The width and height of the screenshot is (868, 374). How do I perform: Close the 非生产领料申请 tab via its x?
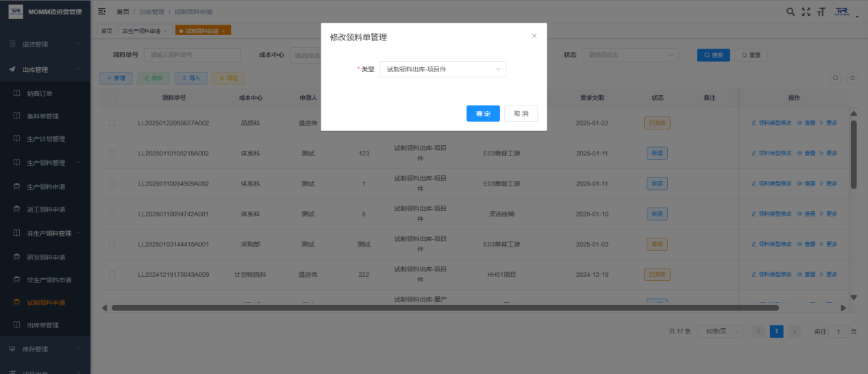165,31
